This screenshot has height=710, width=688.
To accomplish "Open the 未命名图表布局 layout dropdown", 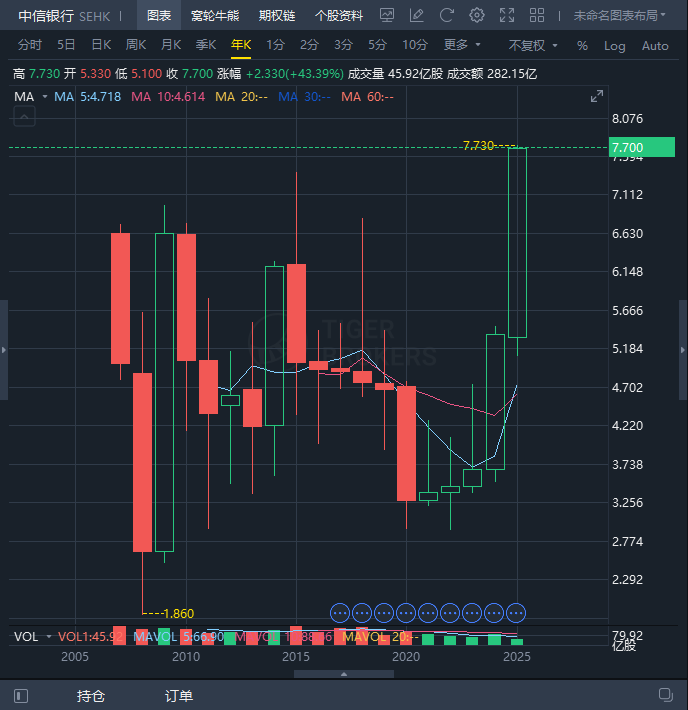I will click(620, 16).
